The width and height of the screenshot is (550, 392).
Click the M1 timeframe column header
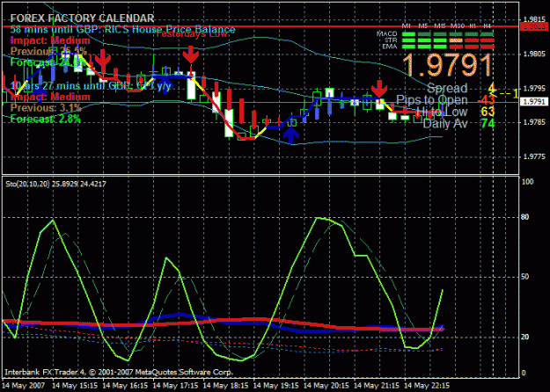(x=407, y=26)
